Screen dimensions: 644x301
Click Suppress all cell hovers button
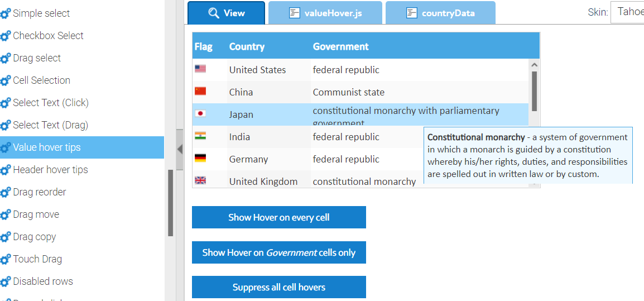pyautogui.click(x=279, y=287)
